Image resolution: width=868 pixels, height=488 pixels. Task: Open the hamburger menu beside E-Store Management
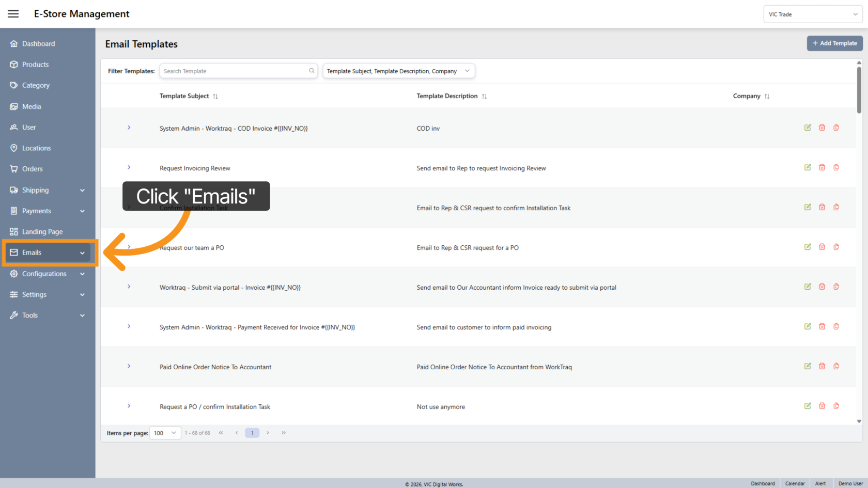13,14
